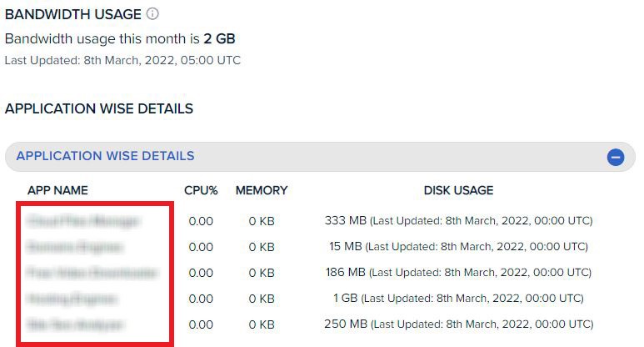
Task: Select the blurred app name in 186 MB row
Action: [x=92, y=273]
